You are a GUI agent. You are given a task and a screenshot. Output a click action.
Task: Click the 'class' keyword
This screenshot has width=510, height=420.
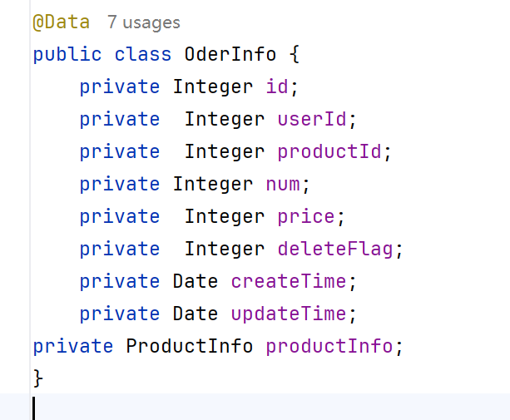143,54
